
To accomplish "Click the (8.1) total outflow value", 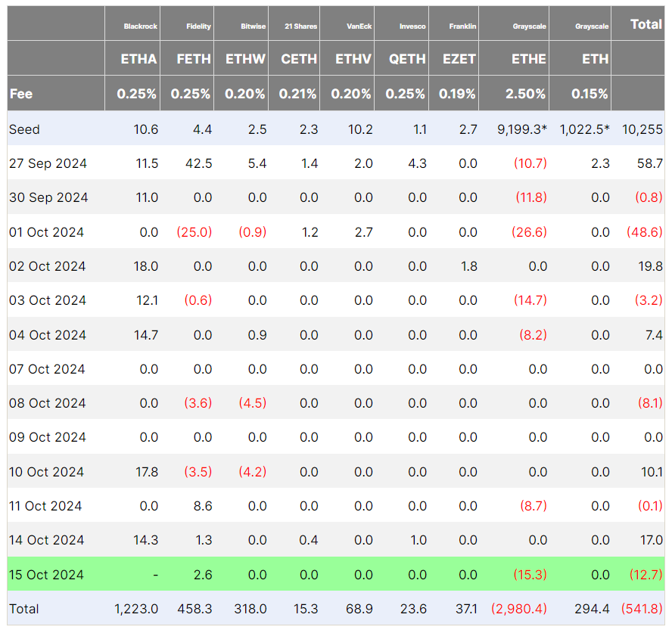I will (x=651, y=402).
